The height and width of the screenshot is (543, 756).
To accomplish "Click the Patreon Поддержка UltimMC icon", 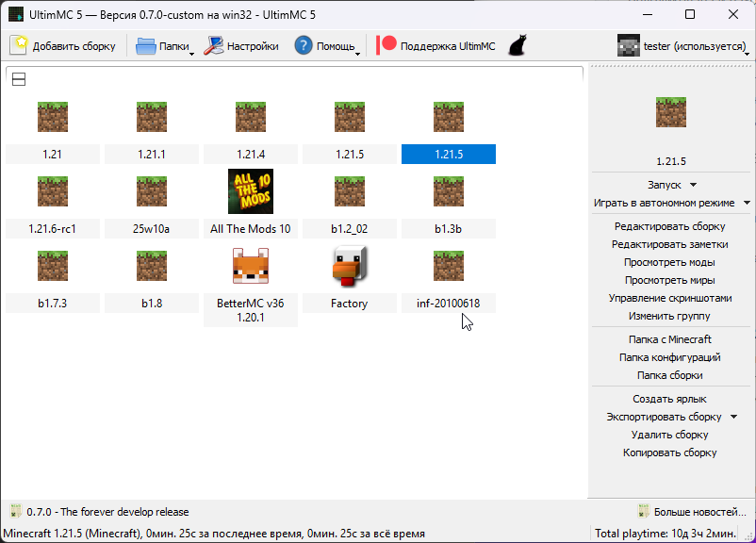I will pos(386,45).
